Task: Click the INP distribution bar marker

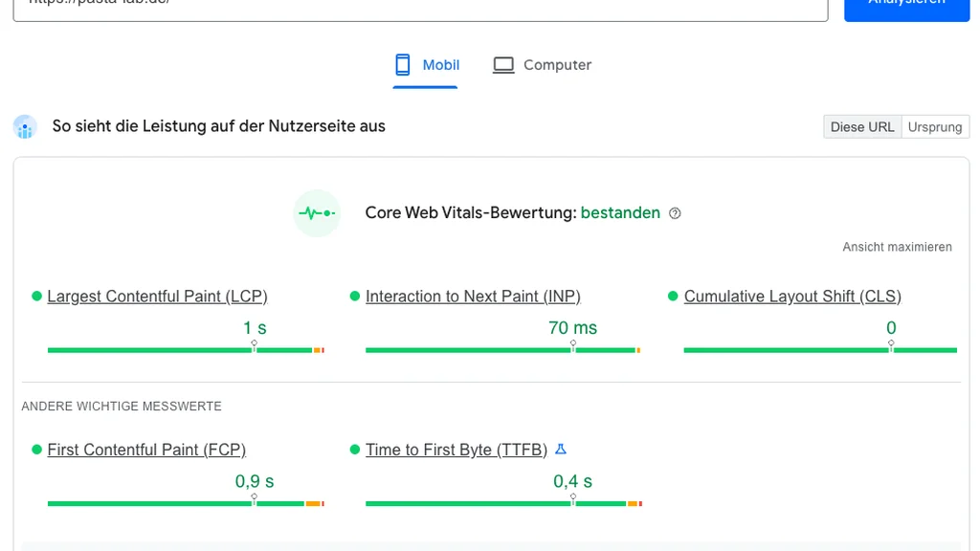Action: pyautogui.click(x=572, y=350)
